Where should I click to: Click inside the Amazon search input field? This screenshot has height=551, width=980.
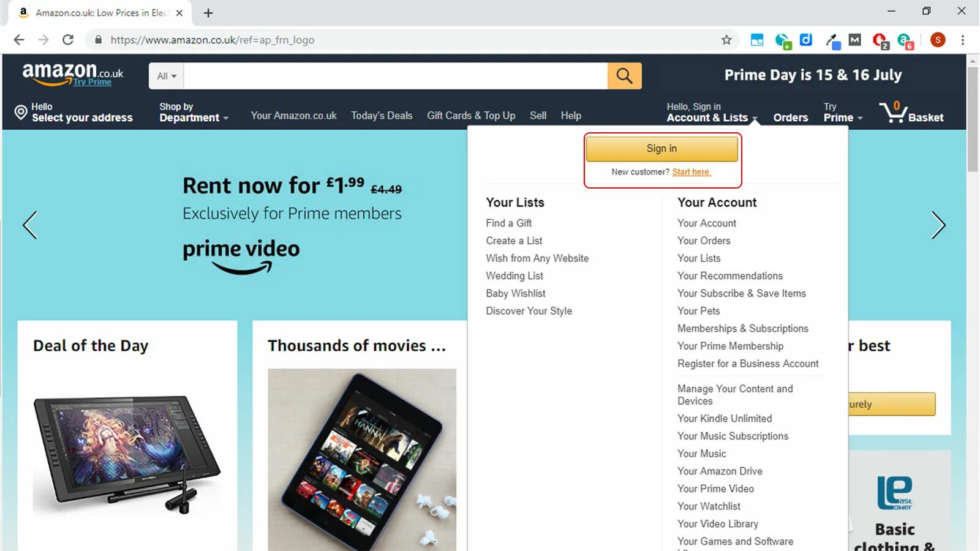coord(396,76)
